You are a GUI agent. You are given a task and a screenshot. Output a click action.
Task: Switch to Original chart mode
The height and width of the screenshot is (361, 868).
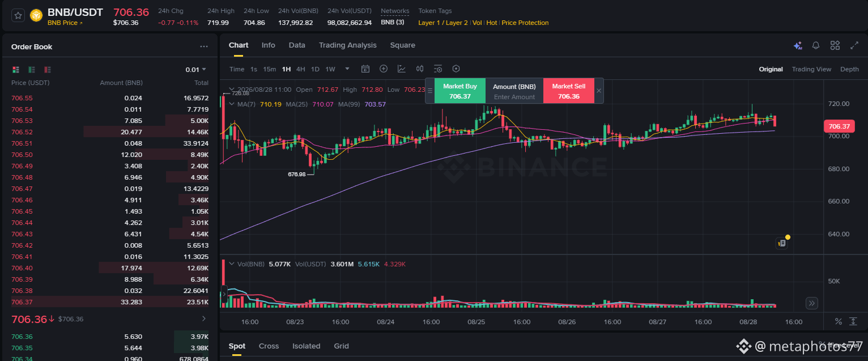click(x=771, y=69)
